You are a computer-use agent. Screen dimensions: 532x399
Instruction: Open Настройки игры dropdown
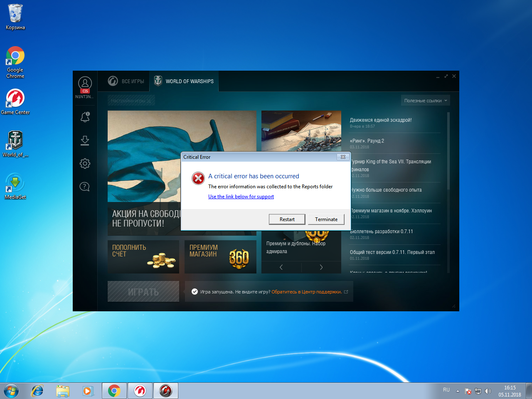click(131, 101)
